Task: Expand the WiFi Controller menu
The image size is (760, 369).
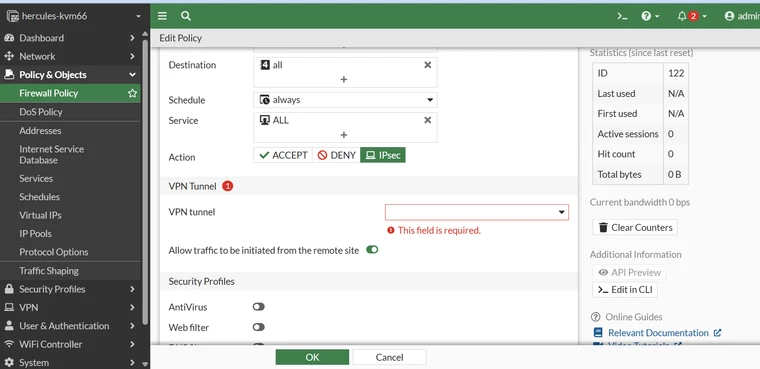Action: pyautogui.click(x=132, y=344)
